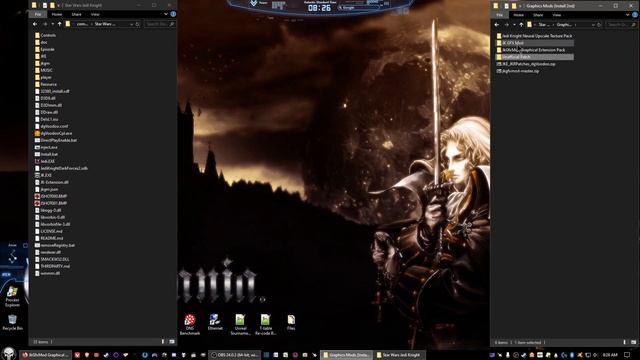This screenshot has width=640, height=360.
Task: Open notification center on taskbar
Action: click(x=627, y=355)
